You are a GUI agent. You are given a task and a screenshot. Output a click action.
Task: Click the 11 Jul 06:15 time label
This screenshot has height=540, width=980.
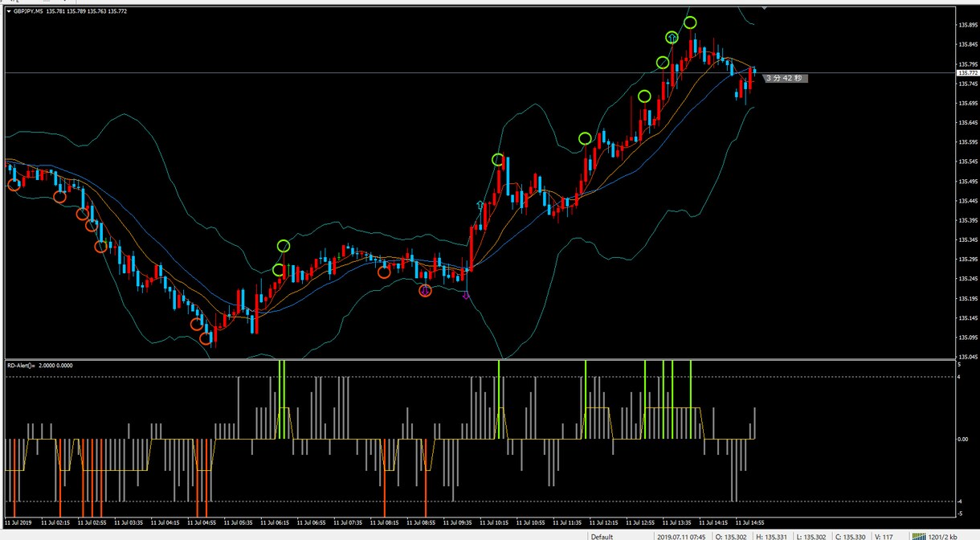(275, 522)
